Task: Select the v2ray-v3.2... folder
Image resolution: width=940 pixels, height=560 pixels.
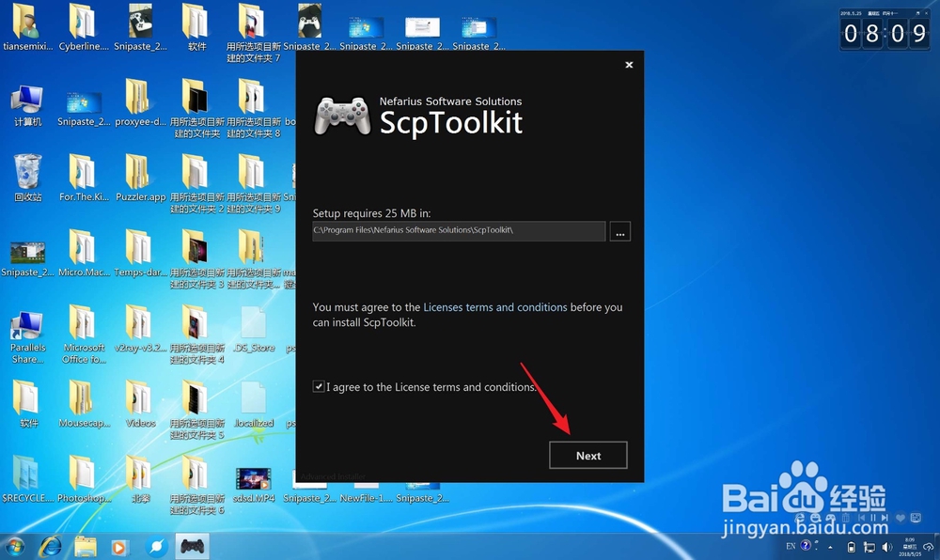Action: coord(140,328)
